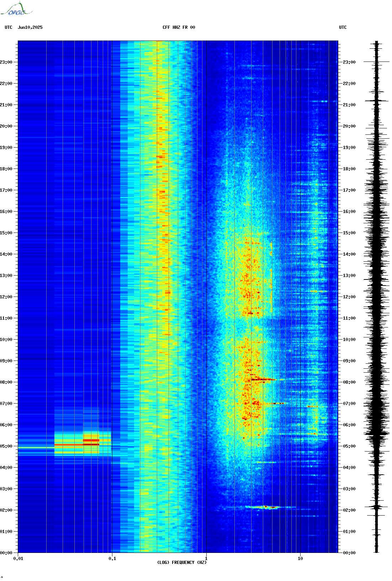The height and width of the screenshot is (581, 392).
Task: Click the 02:00 label on the left time axis
Action: (6, 510)
